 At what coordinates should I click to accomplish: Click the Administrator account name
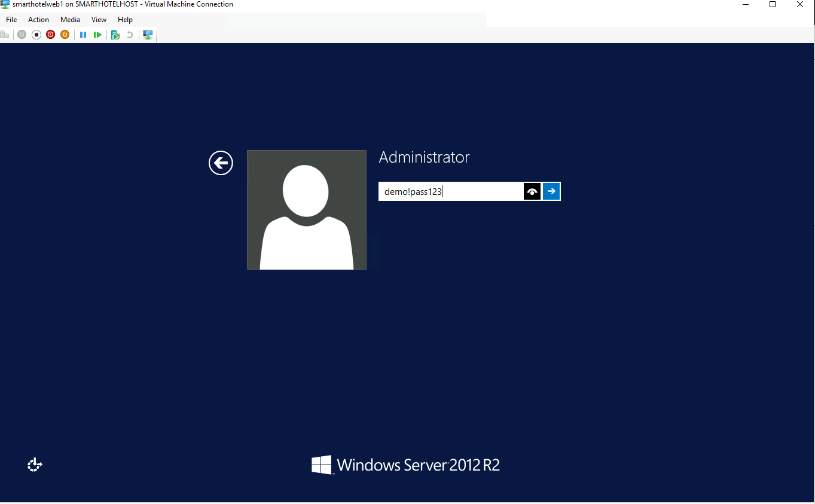(425, 157)
